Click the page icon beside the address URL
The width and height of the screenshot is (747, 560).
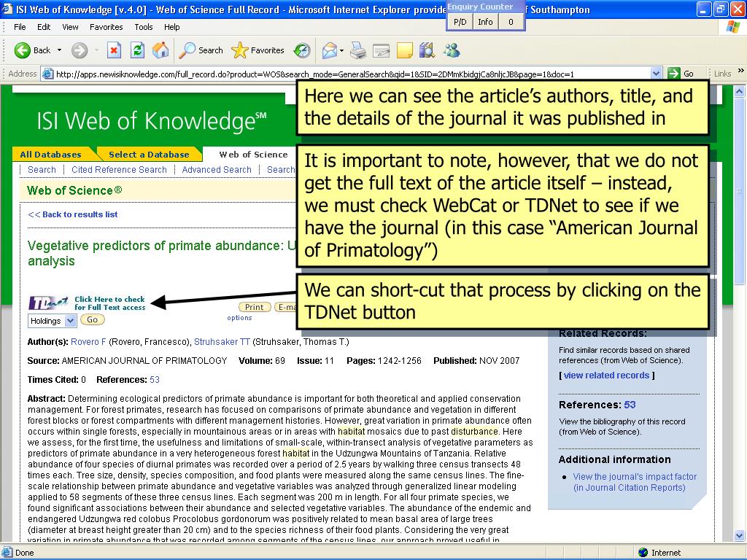[x=47, y=74]
